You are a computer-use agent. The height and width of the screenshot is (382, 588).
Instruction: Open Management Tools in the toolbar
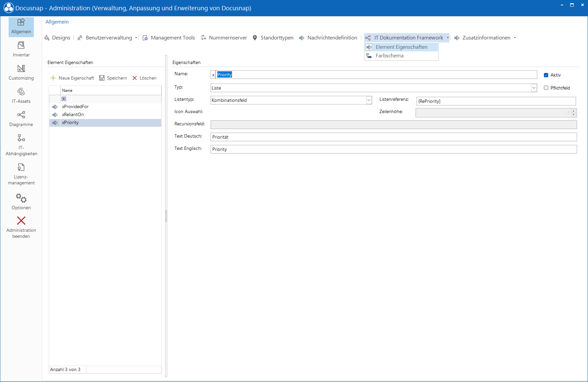(x=169, y=38)
